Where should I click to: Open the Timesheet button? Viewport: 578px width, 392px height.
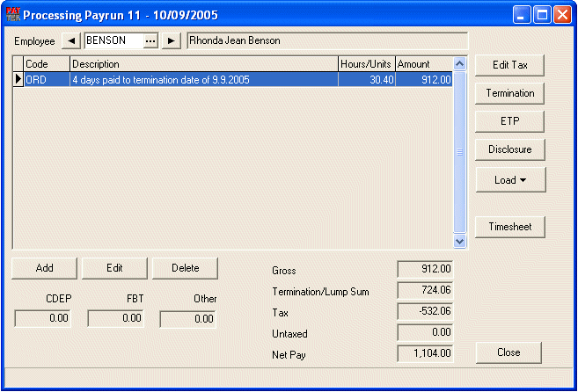(x=509, y=227)
